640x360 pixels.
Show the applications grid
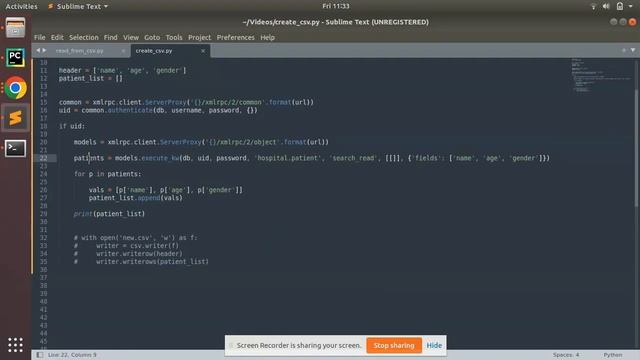tap(16, 345)
